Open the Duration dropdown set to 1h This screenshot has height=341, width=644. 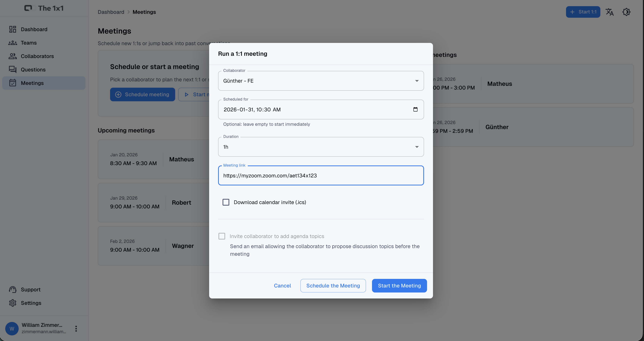tap(321, 147)
